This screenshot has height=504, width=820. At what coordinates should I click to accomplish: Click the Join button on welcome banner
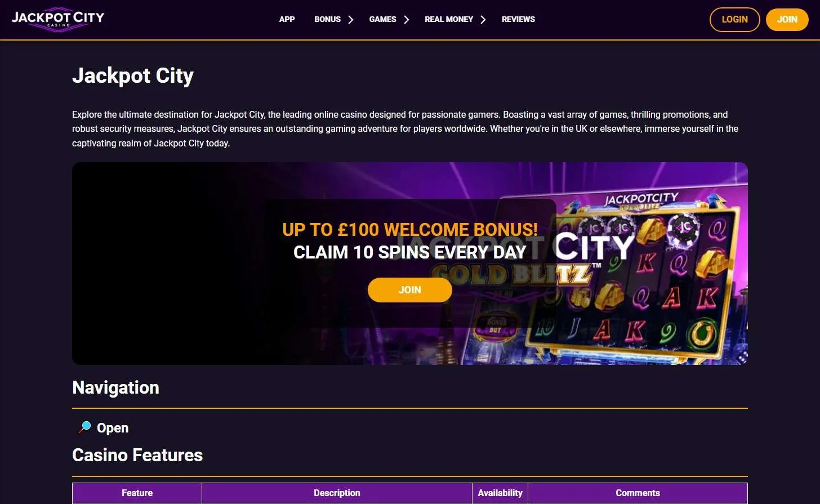point(409,290)
